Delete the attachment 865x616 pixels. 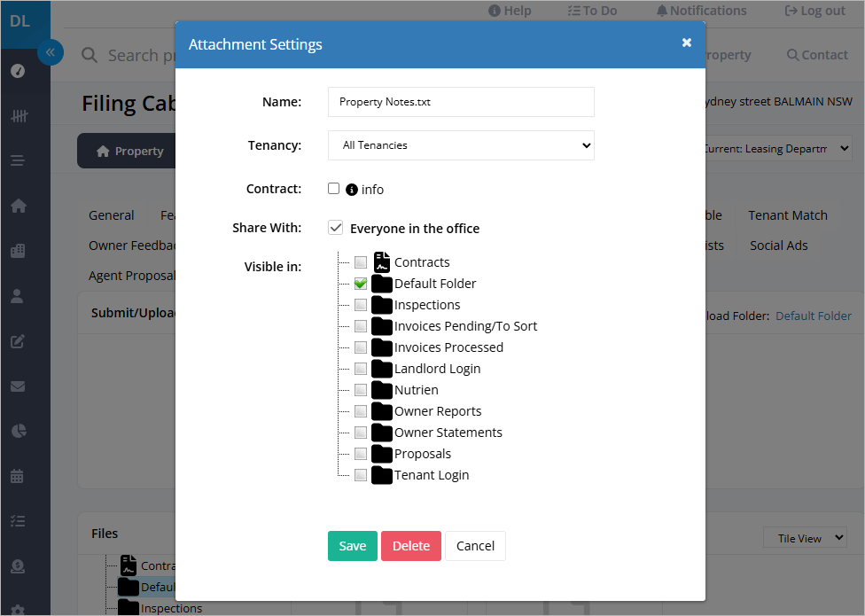tap(411, 546)
